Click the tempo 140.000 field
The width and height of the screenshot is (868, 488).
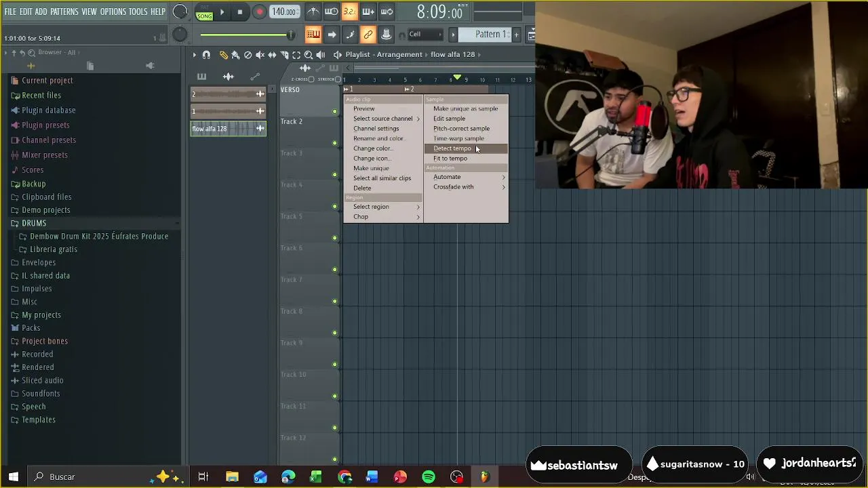coord(284,12)
